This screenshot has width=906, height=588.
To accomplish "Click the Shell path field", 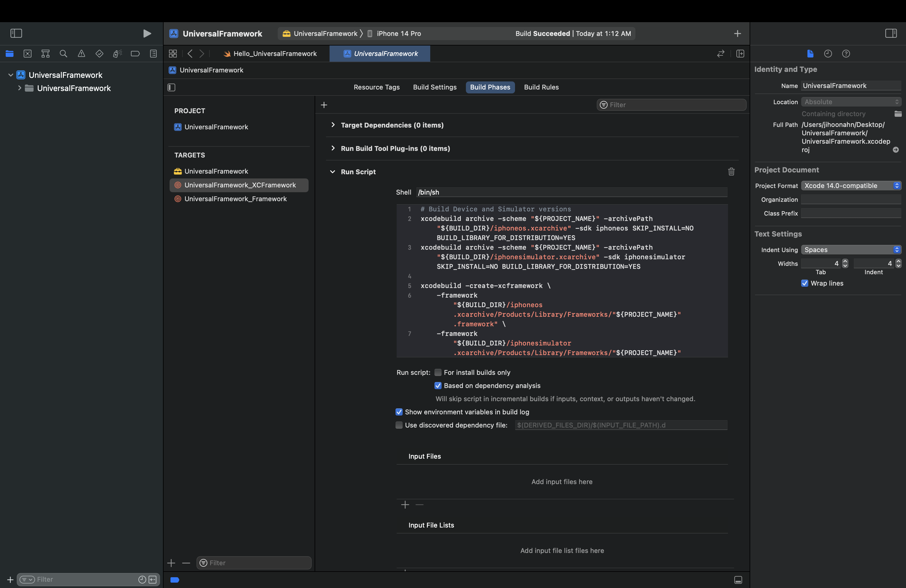I will pyautogui.click(x=571, y=192).
